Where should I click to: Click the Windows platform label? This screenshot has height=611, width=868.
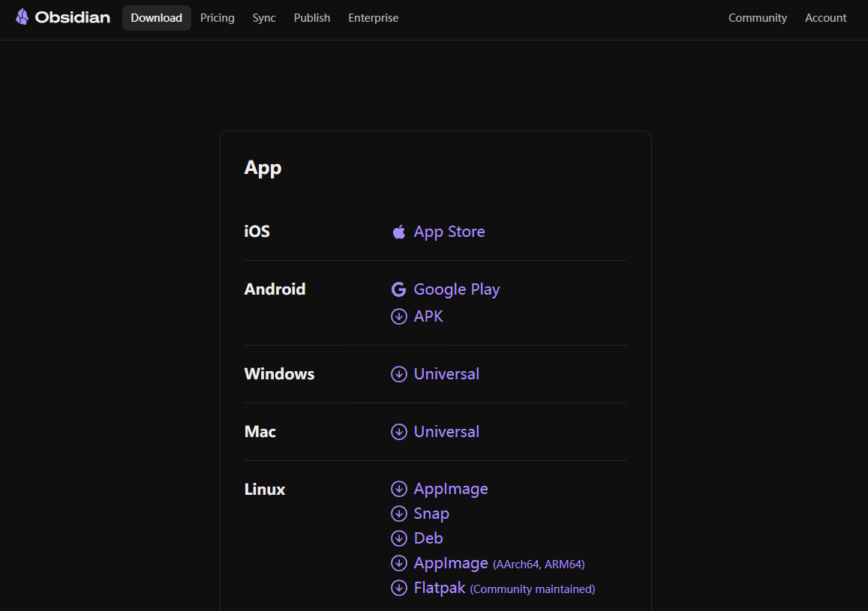pos(280,374)
